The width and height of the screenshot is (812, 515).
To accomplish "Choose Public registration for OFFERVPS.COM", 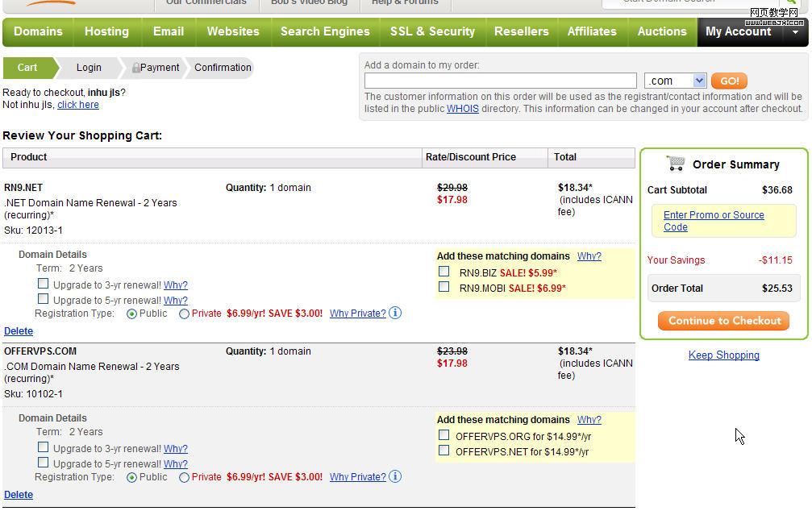I will tap(131, 478).
